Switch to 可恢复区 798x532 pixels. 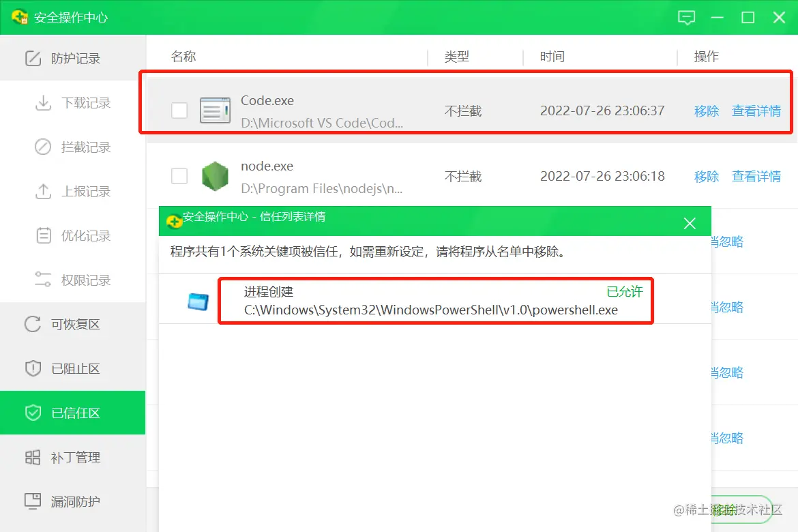[x=72, y=324]
